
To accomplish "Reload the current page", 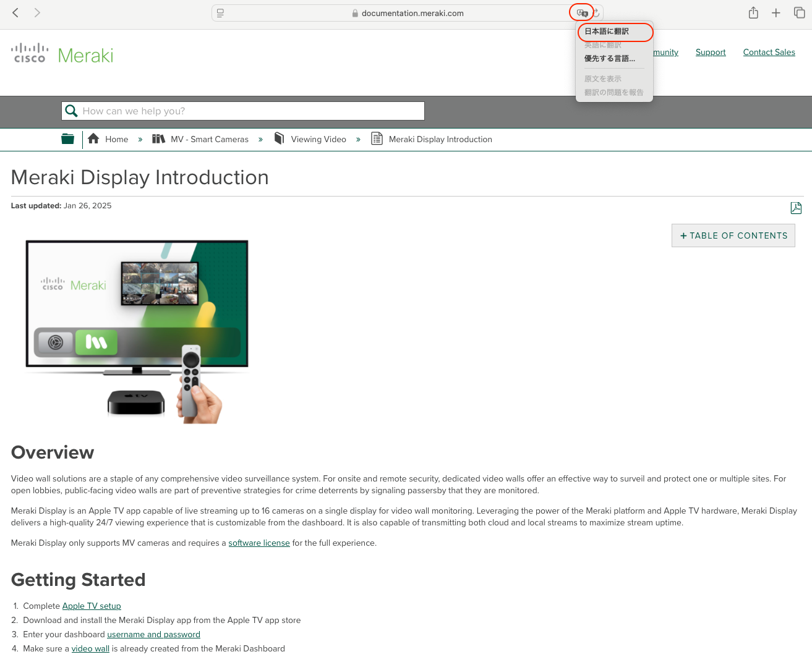I will 595,12.
